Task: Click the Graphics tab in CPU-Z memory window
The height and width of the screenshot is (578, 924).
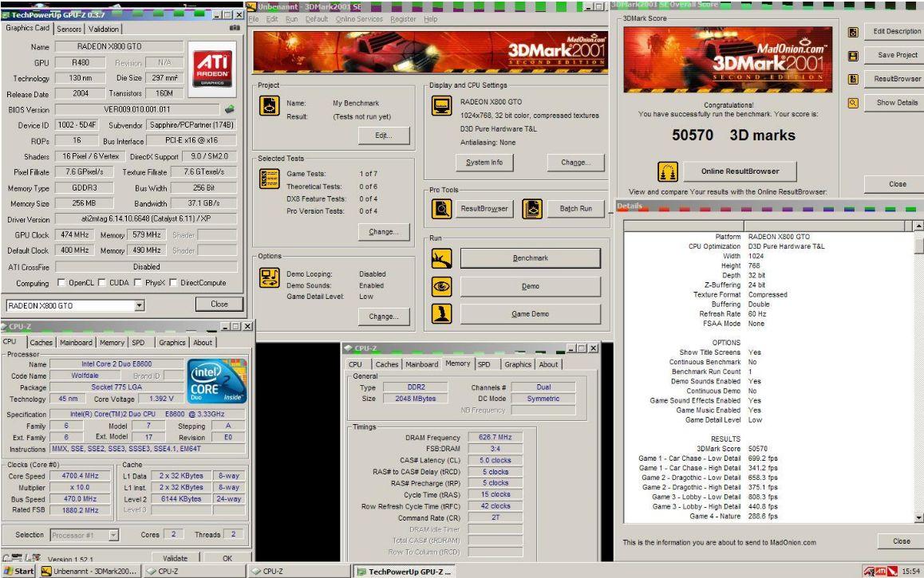Action: click(x=517, y=364)
